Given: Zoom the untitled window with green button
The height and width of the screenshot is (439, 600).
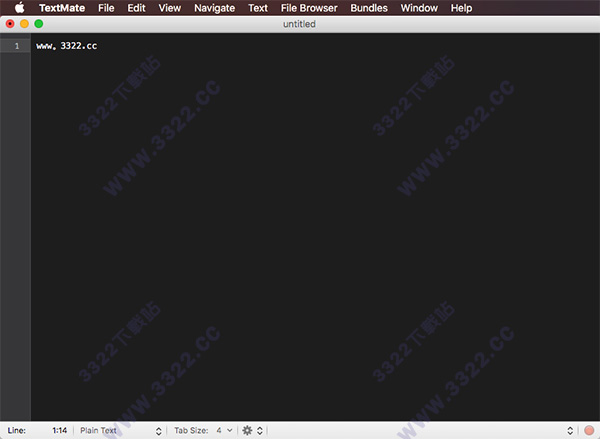Looking at the screenshot, I should pyautogui.click(x=39, y=24).
